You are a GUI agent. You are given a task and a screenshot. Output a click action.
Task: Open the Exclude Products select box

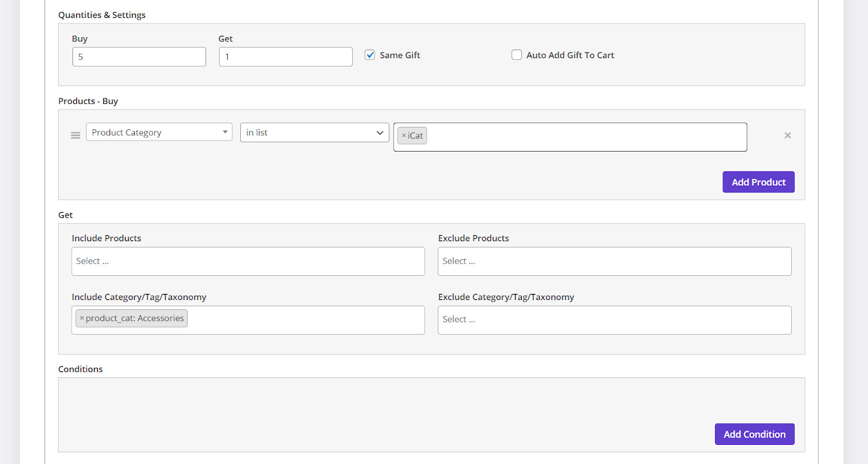coord(614,261)
